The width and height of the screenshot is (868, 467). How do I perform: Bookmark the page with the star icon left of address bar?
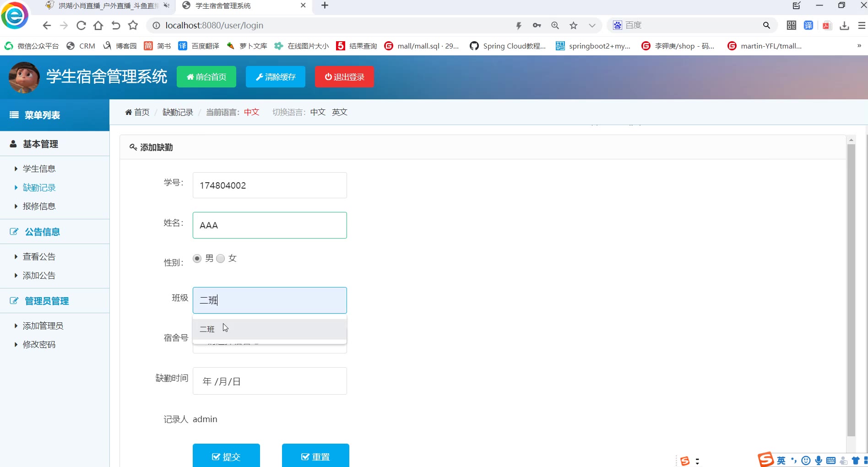(x=133, y=26)
